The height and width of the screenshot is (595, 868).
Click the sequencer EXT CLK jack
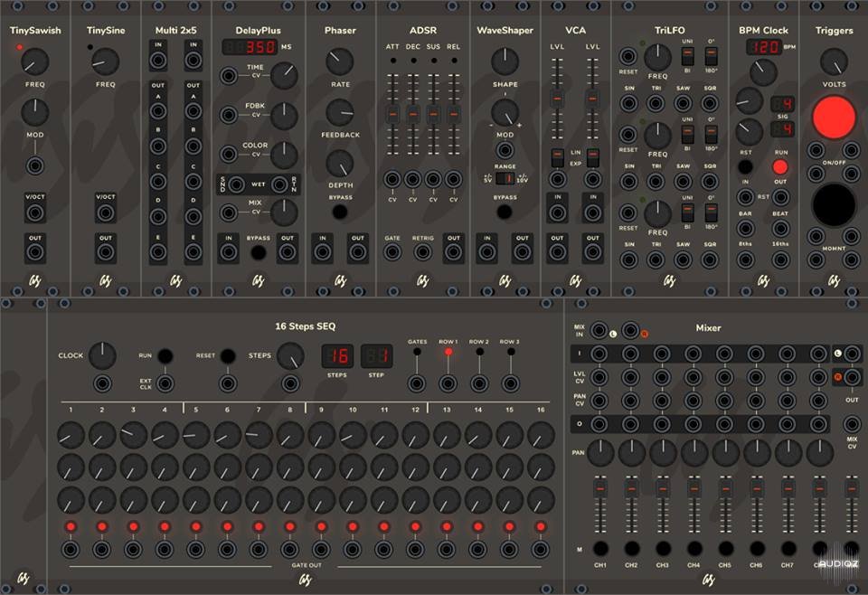tap(165, 384)
